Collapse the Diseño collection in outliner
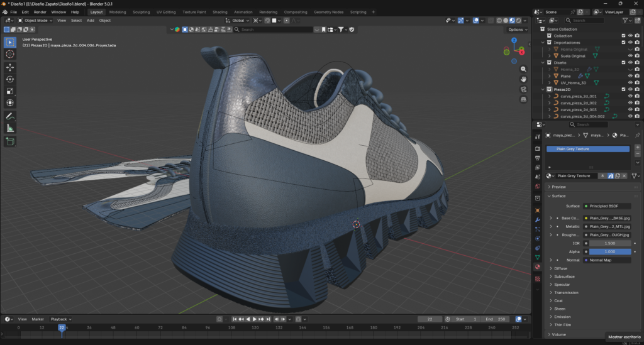Screen dimensions: 644x345 pos(543,63)
